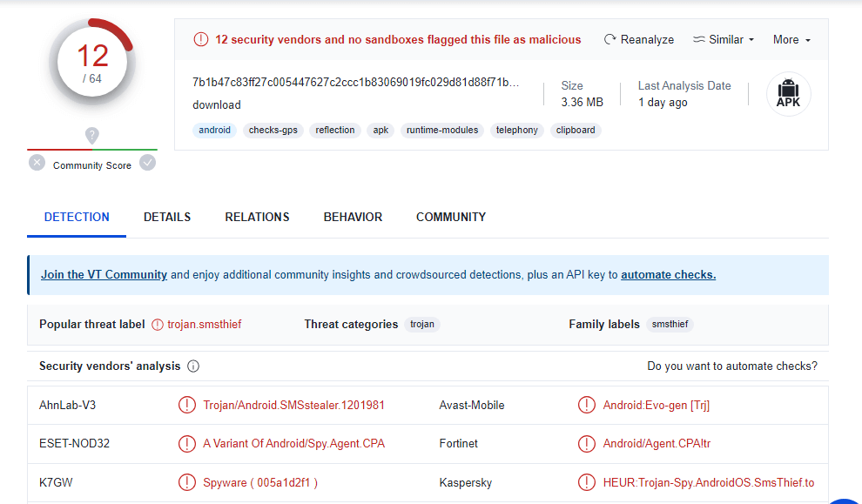Vote positive with the checkmark community button
Screen dimensions: 862x504
coord(147,163)
